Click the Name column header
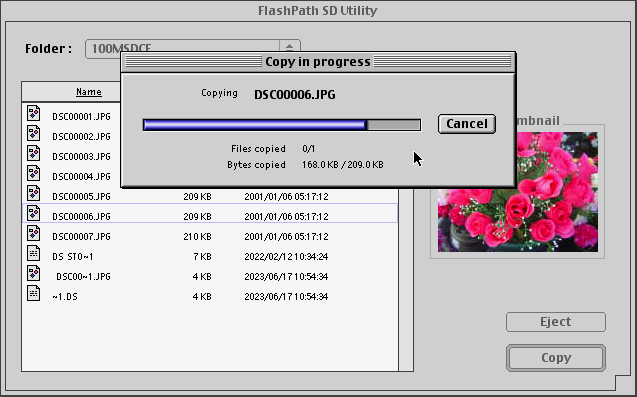637x397 pixels. (x=89, y=92)
